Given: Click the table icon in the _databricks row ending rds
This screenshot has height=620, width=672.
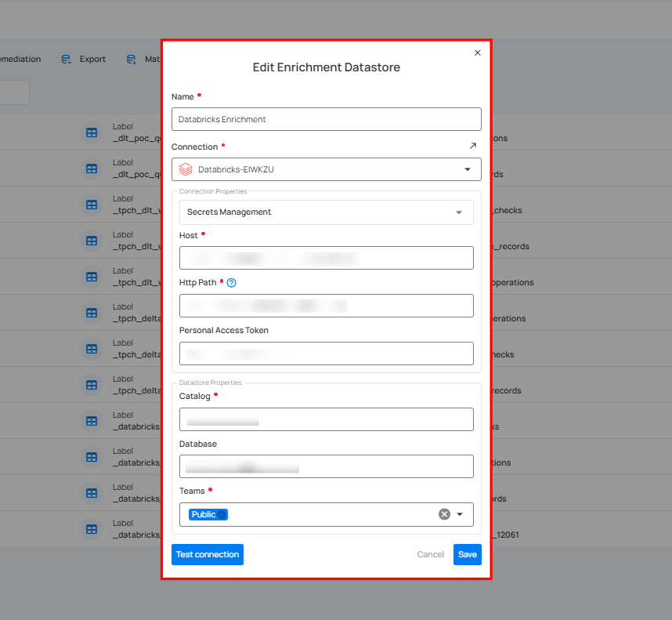Looking at the screenshot, I should pyautogui.click(x=92, y=493).
